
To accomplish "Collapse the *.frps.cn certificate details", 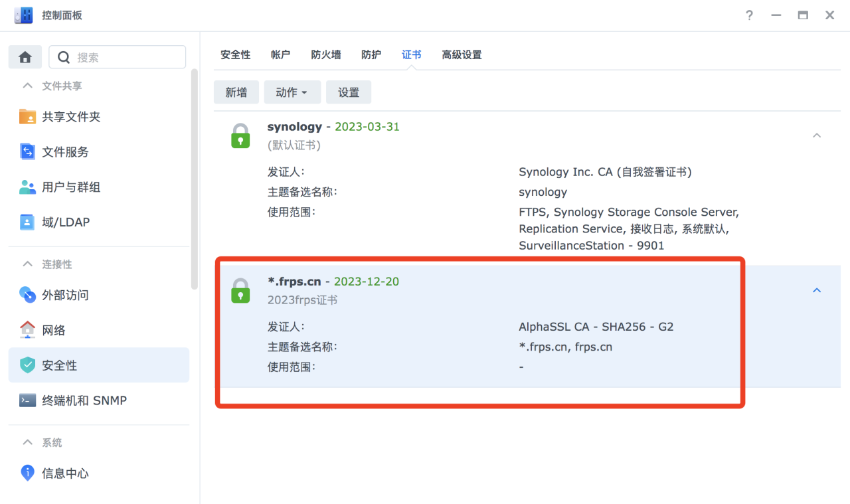I will [817, 290].
